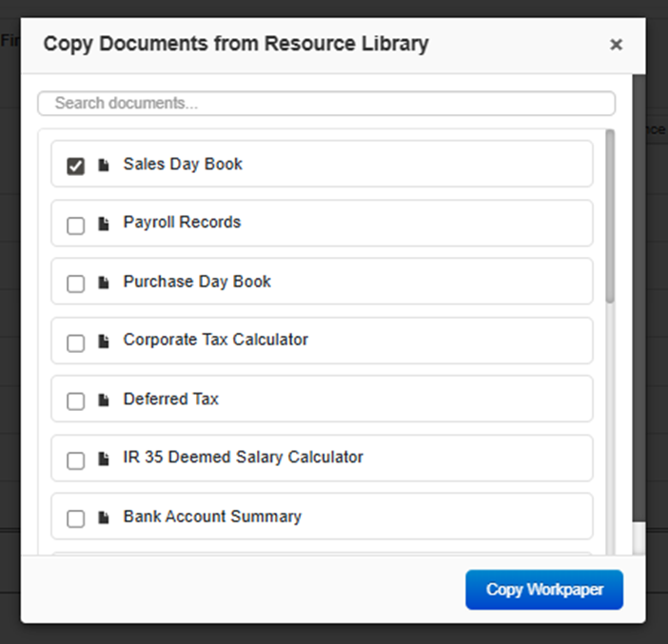Click the document icon next to Payroll Records

coord(104,224)
